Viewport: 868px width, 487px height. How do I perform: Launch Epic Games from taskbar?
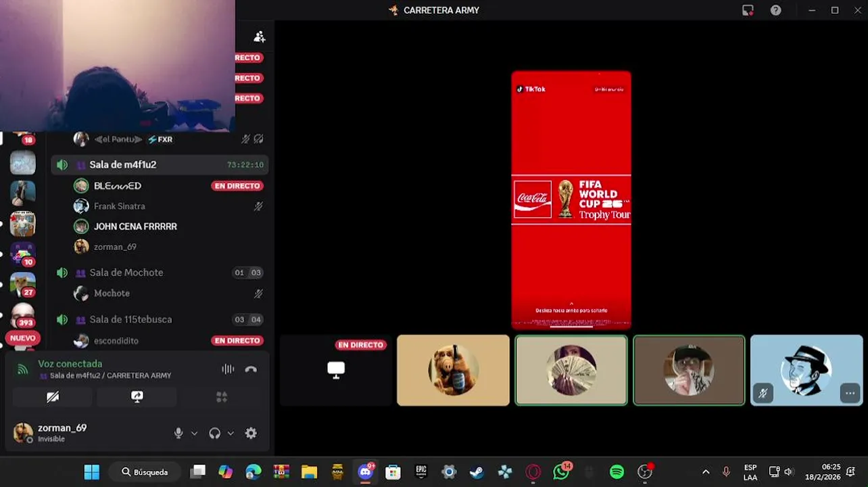pyautogui.click(x=421, y=472)
